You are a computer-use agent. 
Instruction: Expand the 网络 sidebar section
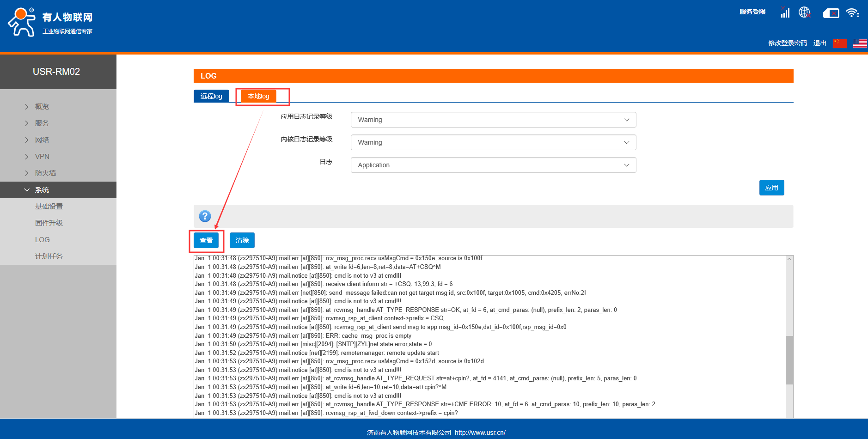(x=42, y=140)
